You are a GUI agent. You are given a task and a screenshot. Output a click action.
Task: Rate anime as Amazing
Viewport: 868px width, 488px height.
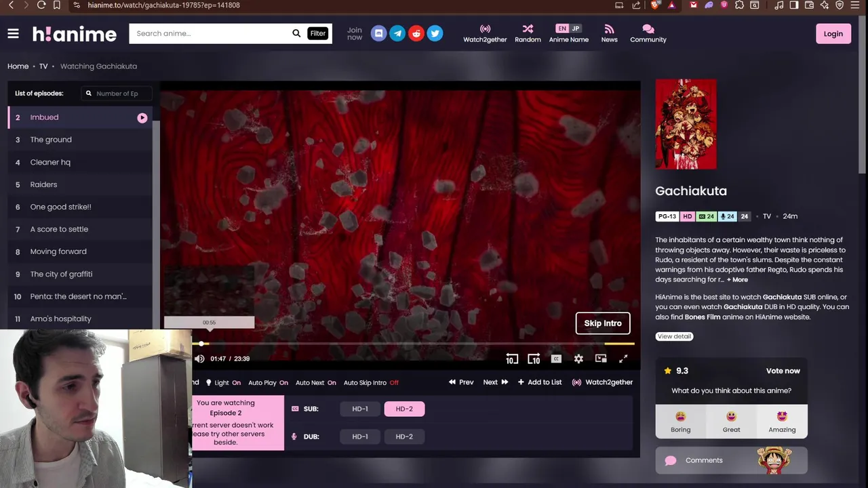[x=782, y=421]
